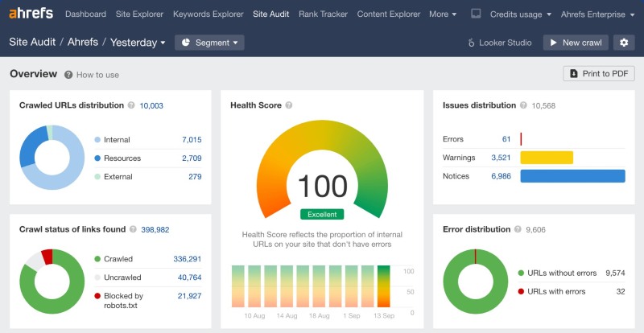The height and width of the screenshot is (333, 644).
Task: Open the Segment dropdown
Action: pyautogui.click(x=209, y=43)
